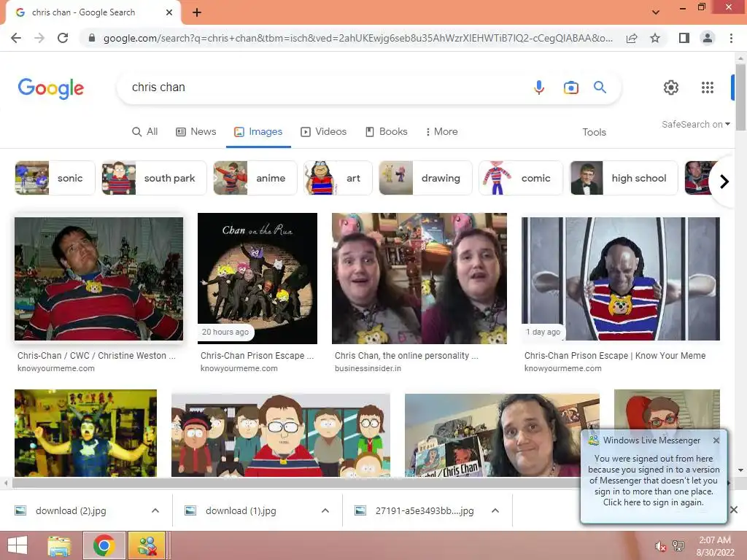Filter images by the south park chip
This screenshot has width=747, height=560.
(155, 178)
